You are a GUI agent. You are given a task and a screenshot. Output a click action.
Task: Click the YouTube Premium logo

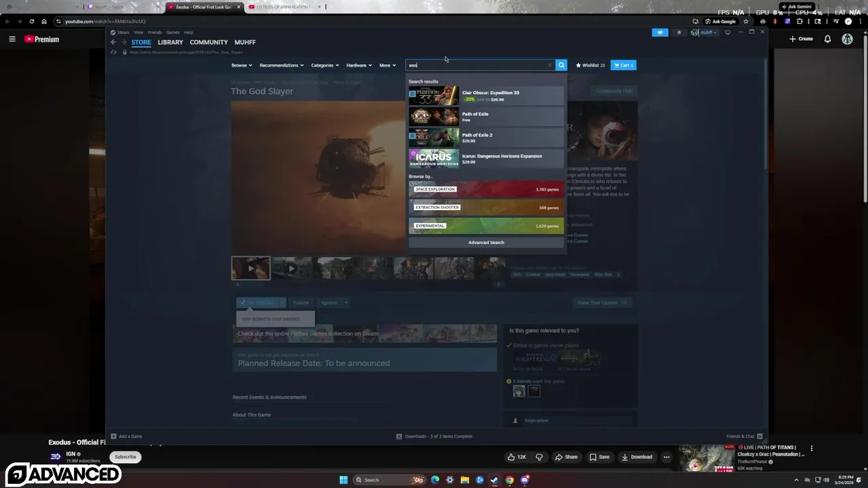pos(42,39)
